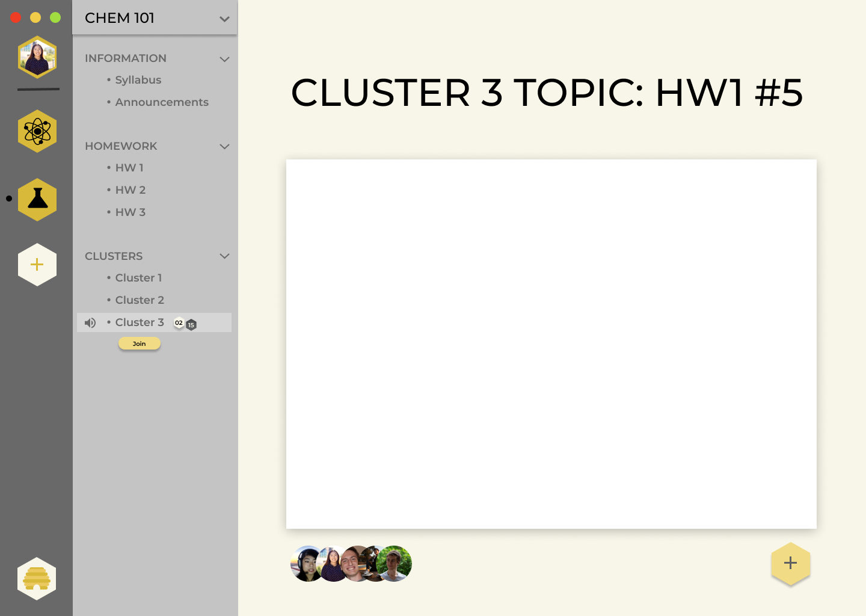The image size is (866, 616).
Task: Collapse the INFORMATION section chevron
Action: click(x=225, y=59)
